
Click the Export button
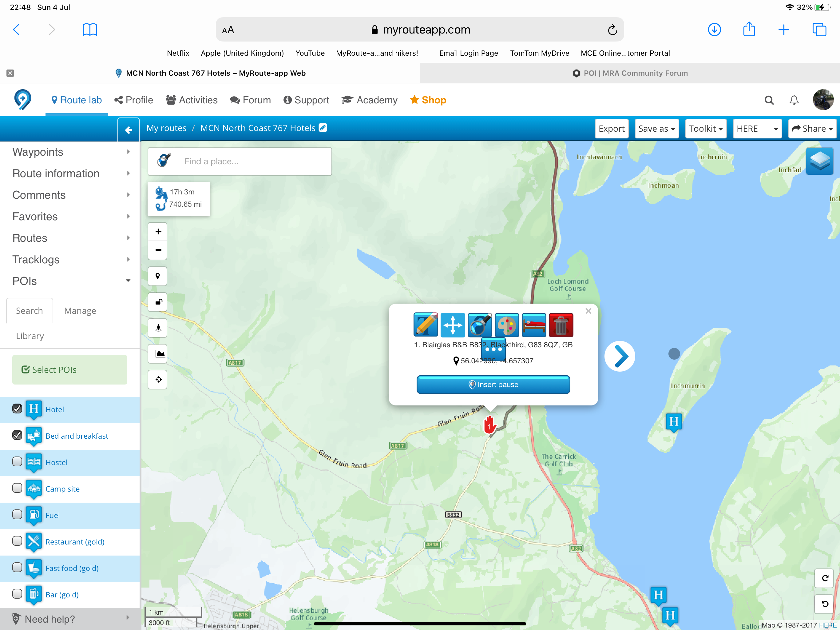click(x=611, y=129)
